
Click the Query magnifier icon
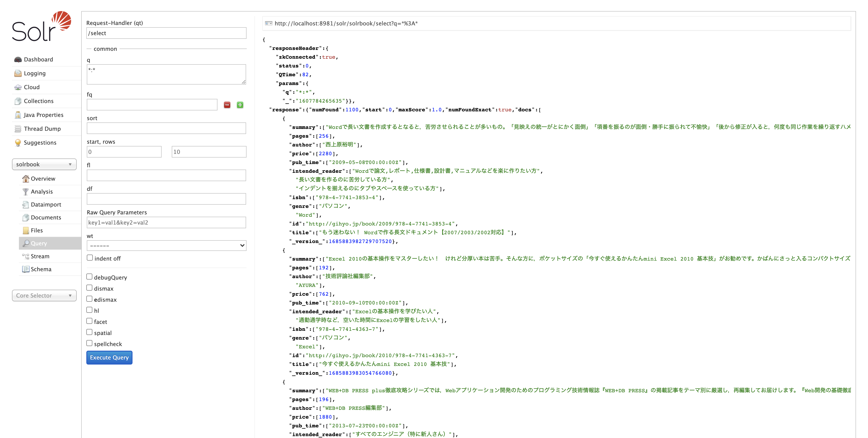(x=26, y=243)
